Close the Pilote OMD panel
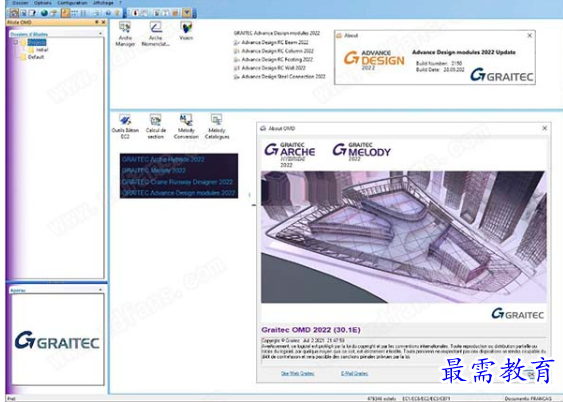The width and height of the screenshot is (563, 402). click(x=103, y=22)
